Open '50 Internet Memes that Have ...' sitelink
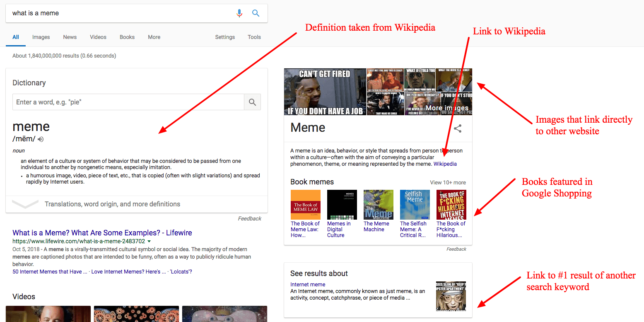The image size is (644, 322). (50, 272)
